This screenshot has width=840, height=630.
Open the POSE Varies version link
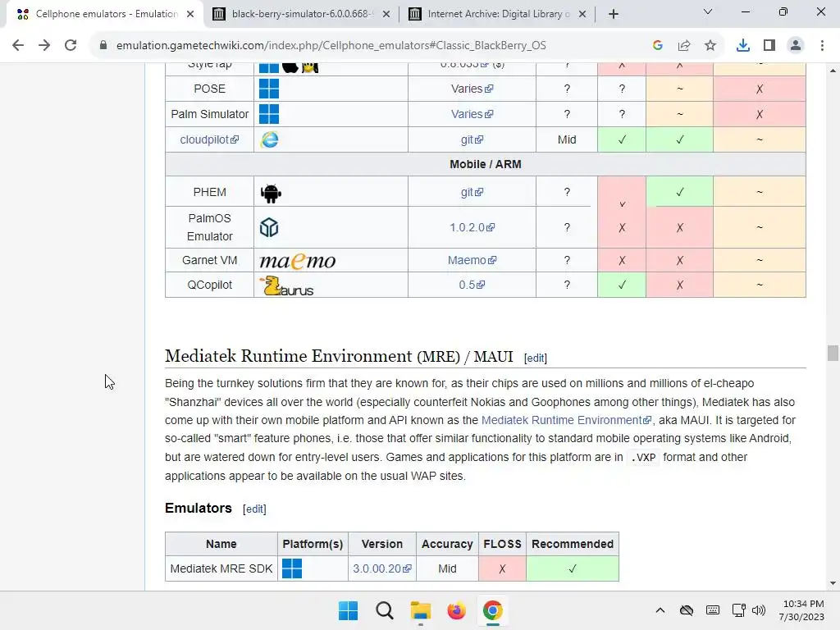(472, 89)
